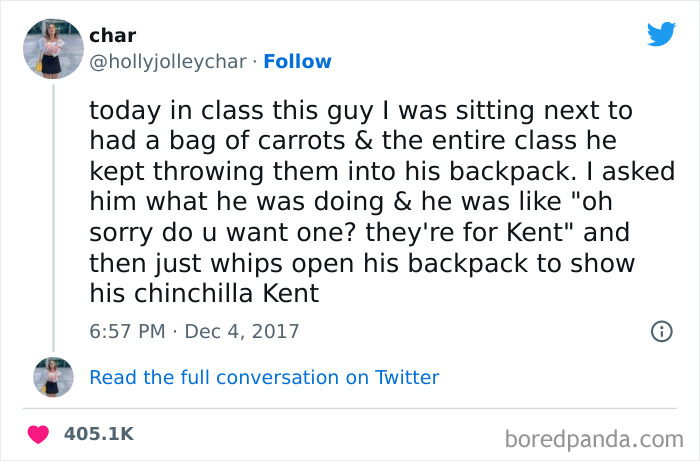The height and width of the screenshot is (461, 700).
Task: Open the 6:57 PM tweet timestamp
Action: [127, 330]
